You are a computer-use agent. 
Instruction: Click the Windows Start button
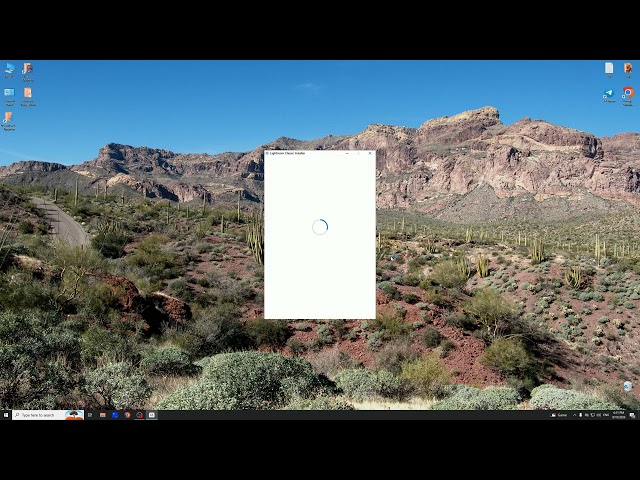pyautogui.click(x=6, y=415)
